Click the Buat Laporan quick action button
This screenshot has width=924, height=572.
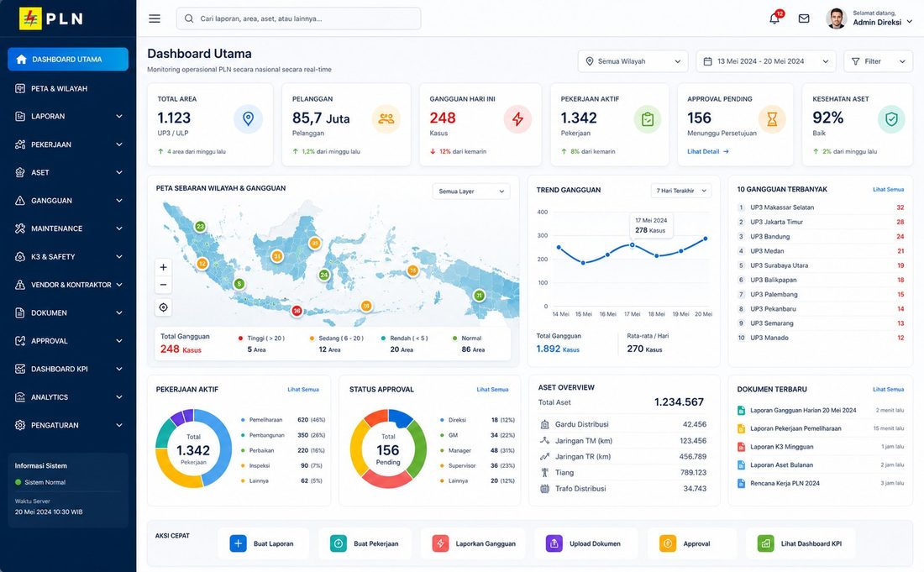click(264, 543)
